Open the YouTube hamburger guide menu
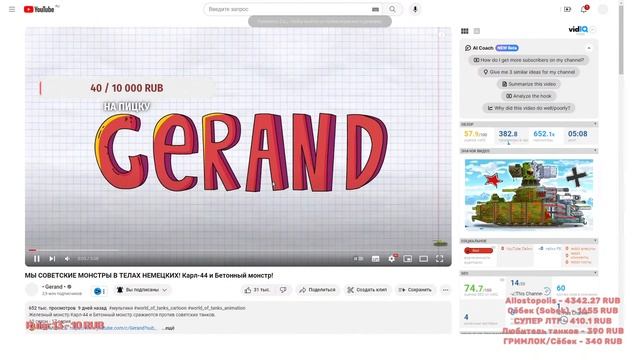Screen dimensions: 640x360 point(12,9)
